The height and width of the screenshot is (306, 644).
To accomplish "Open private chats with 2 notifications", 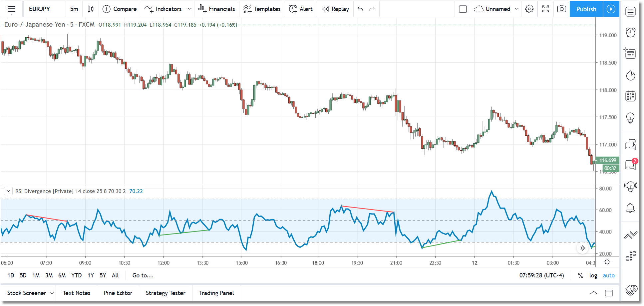I will pyautogui.click(x=630, y=165).
